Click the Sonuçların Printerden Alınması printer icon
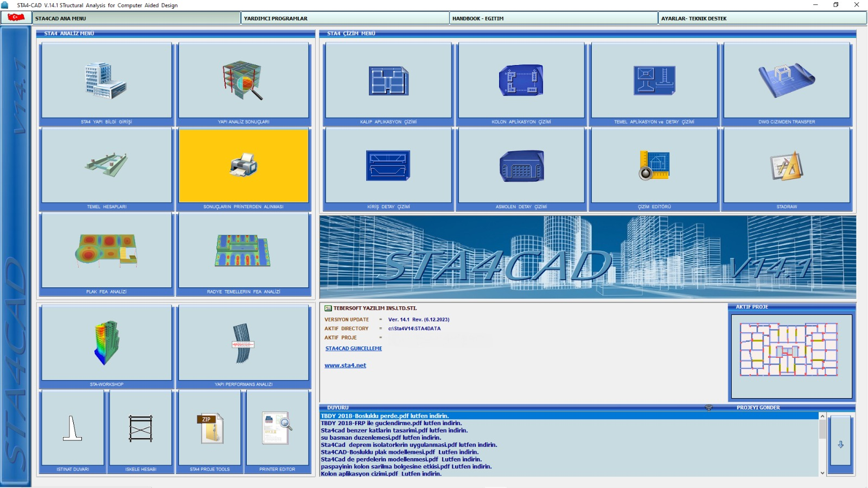The image size is (868, 488). pos(244,165)
